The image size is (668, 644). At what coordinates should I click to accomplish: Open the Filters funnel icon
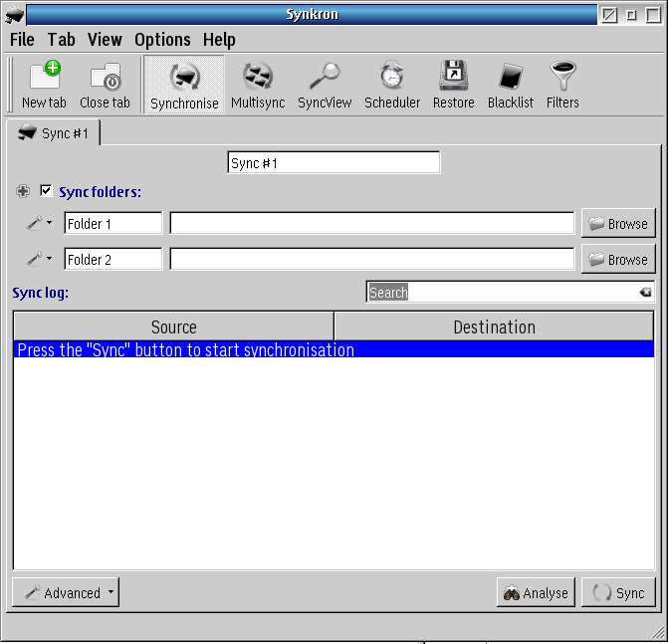pos(562,85)
